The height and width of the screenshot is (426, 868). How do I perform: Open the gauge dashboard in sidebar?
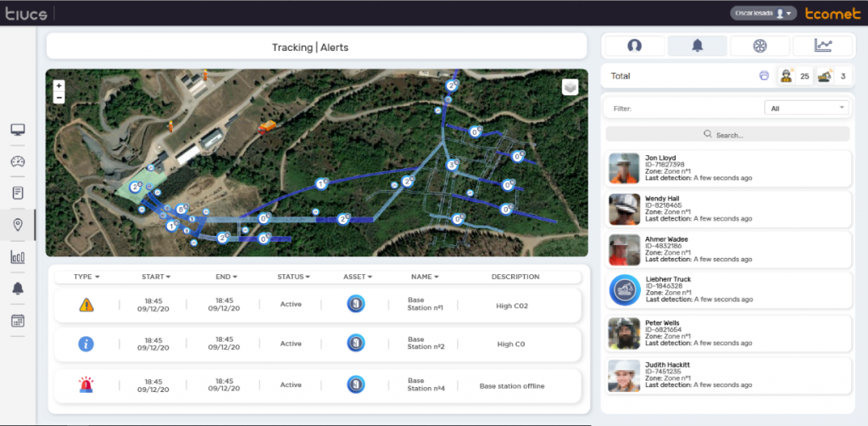tap(17, 161)
